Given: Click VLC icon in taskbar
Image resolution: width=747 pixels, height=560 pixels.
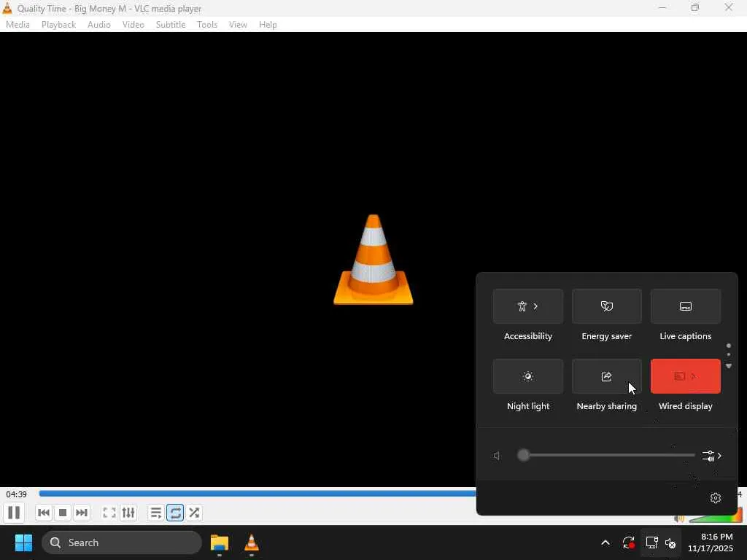Looking at the screenshot, I should pos(252,542).
